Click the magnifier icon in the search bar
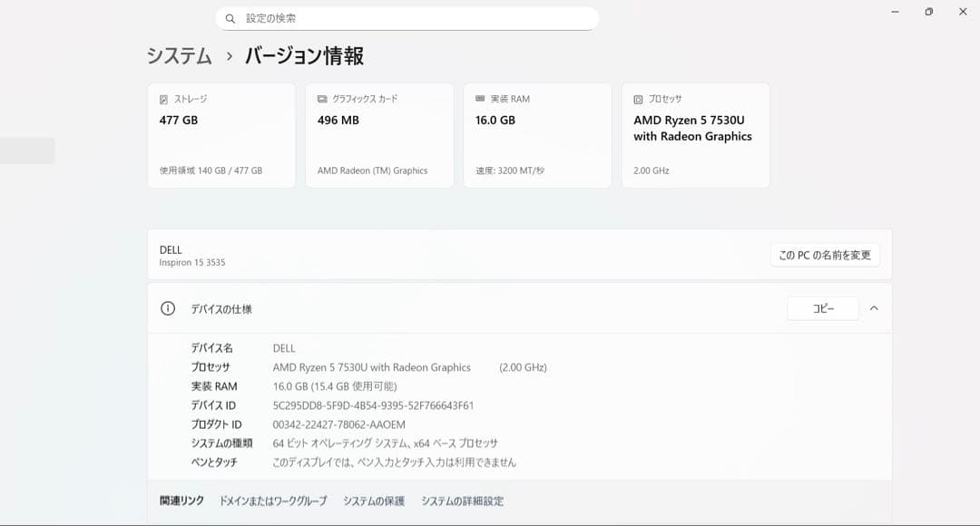This screenshot has height=526, width=980. (x=229, y=17)
